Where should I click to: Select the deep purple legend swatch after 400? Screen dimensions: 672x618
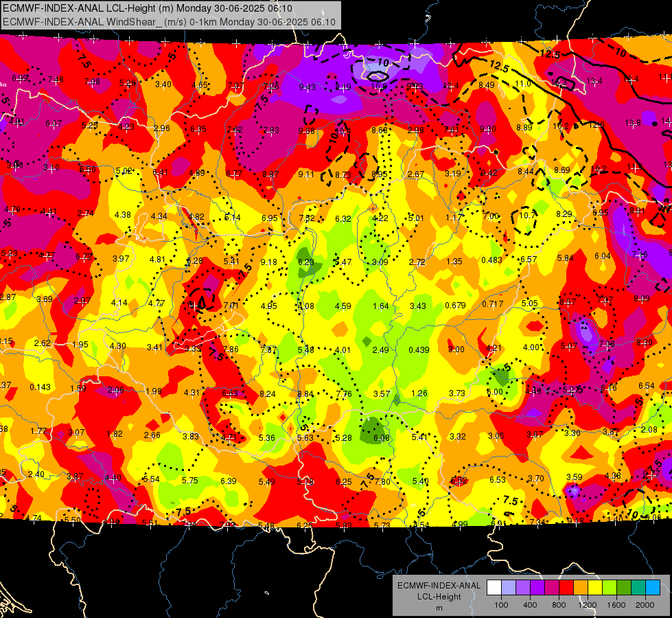pos(537,588)
